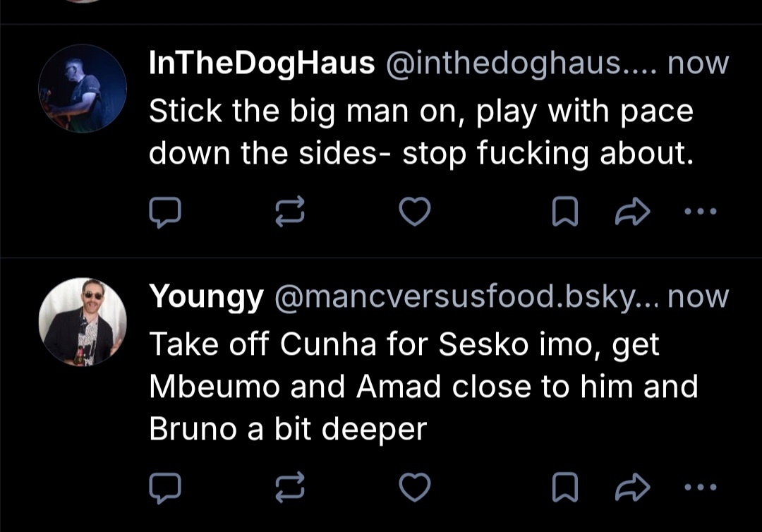Image resolution: width=762 pixels, height=532 pixels.
Task: Bookmark the InTheDogHaus post
Action: (564, 212)
